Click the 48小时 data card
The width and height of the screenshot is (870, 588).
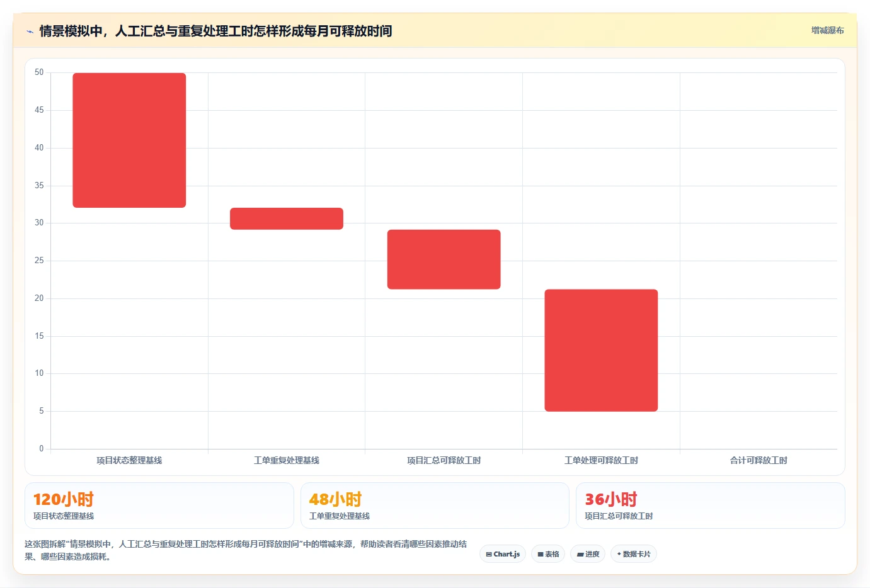point(435,506)
